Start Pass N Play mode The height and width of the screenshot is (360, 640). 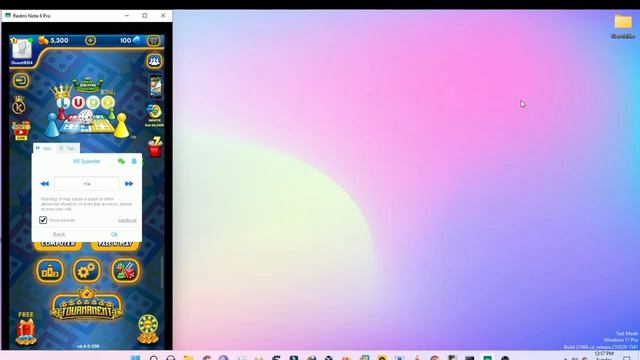tap(115, 244)
